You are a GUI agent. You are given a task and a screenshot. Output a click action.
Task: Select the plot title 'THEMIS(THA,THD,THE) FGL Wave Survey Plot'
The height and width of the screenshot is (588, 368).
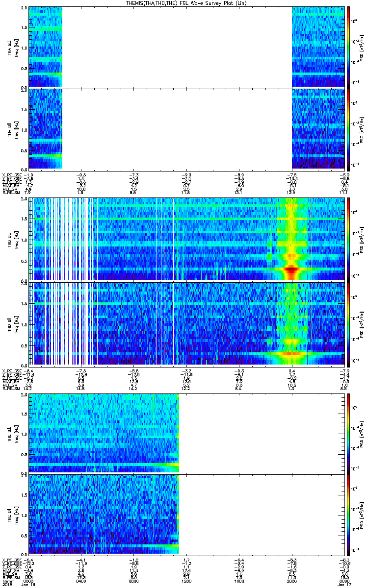pyautogui.click(x=186, y=3)
